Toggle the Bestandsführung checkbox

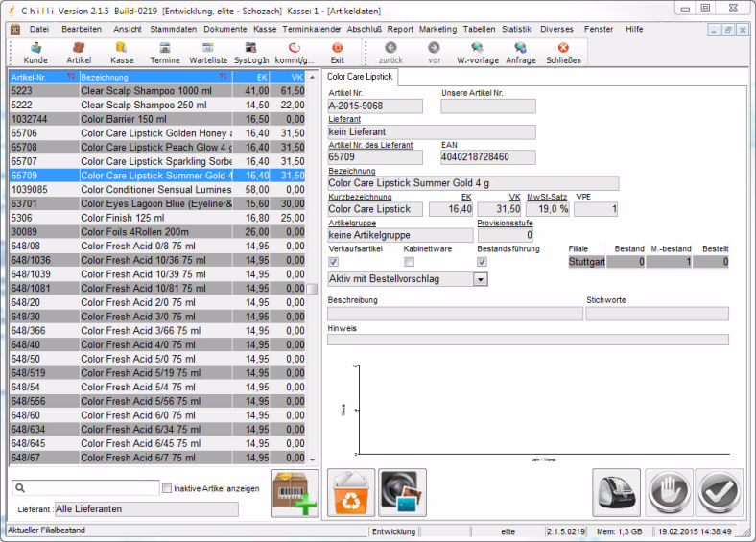tap(483, 262)
